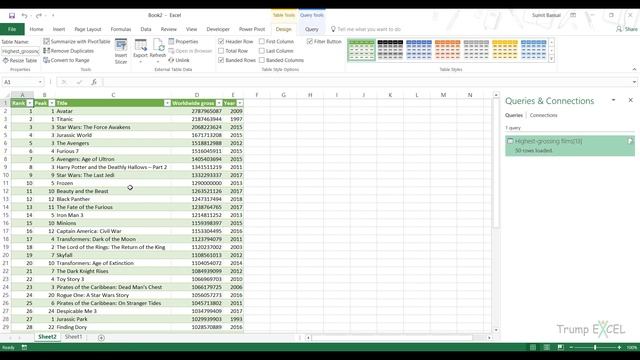The width and height of the screenshot is (640, 360).
Task: Click the Save icon in quick access toolbar
Action: point(12,16)
